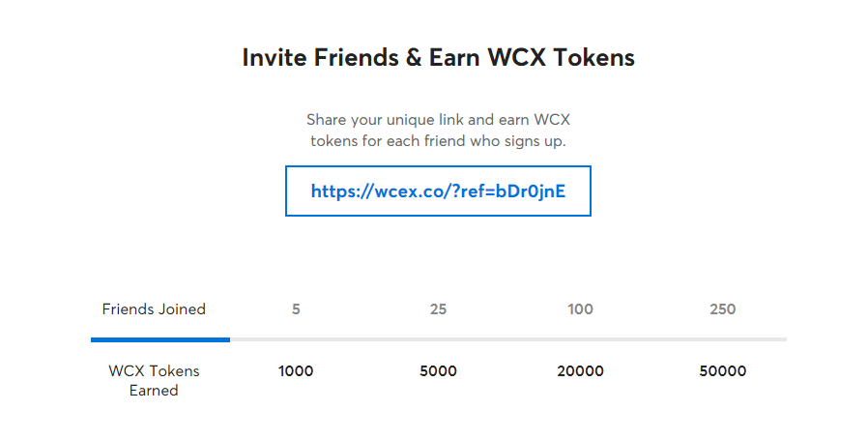Click the 50000 tokens reward value
Viewport: 868px width, 440px height.
click(x=722, y=370)
